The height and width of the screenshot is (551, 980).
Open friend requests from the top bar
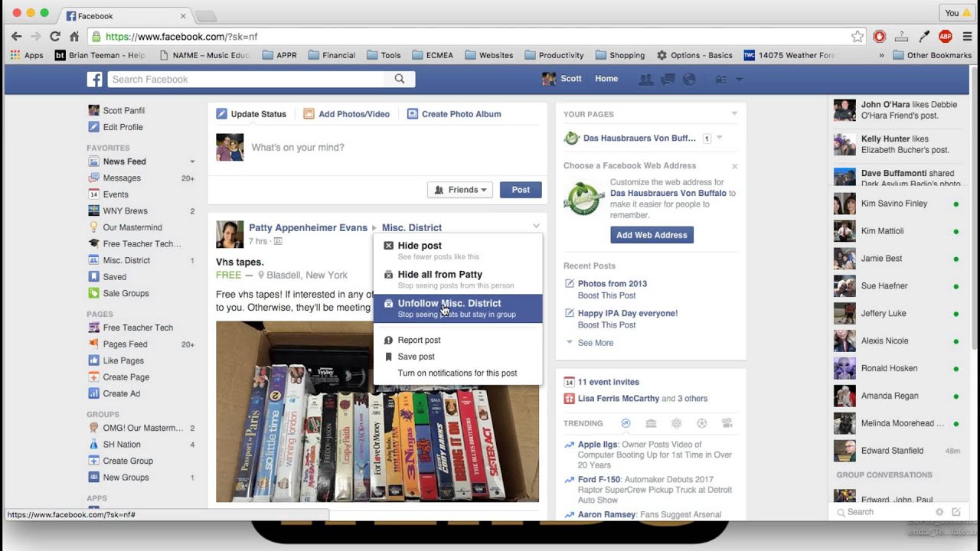[647, 79]
